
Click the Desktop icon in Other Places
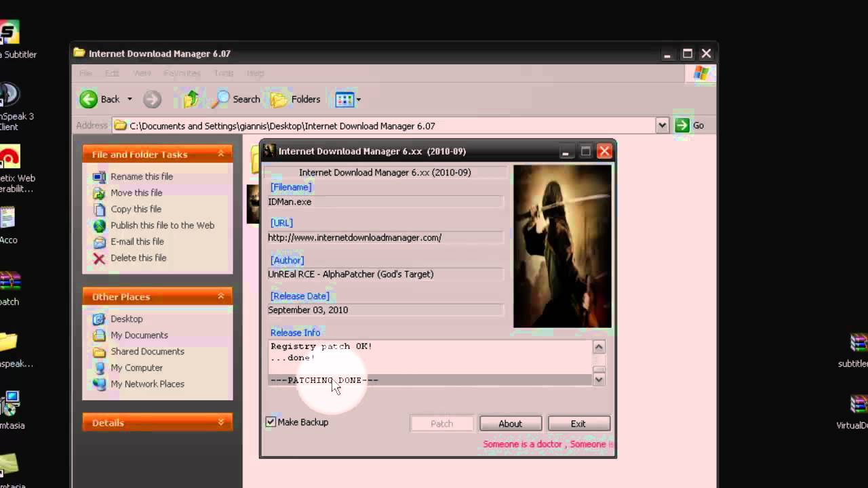[100, 319]
